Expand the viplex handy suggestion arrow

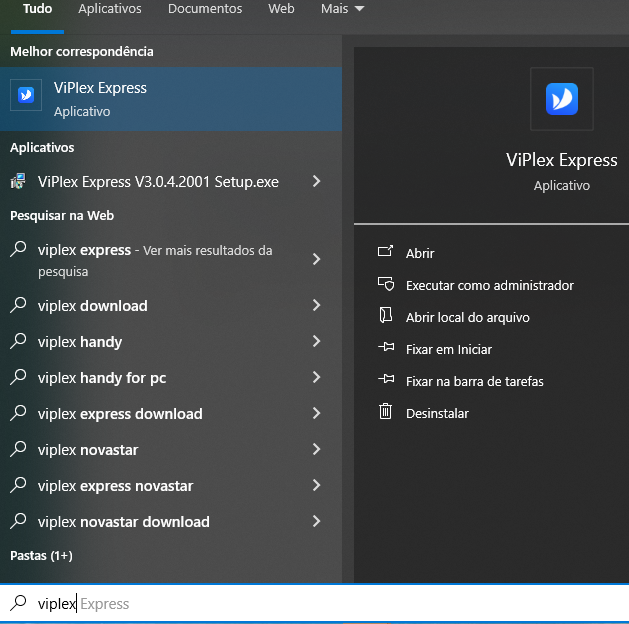[317, 341]
